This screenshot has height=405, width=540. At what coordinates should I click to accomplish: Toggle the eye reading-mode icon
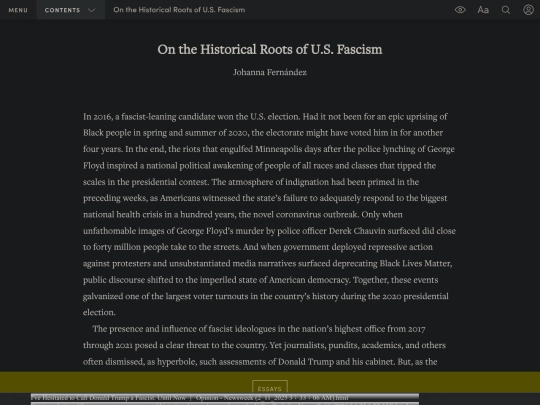(460, 10)
